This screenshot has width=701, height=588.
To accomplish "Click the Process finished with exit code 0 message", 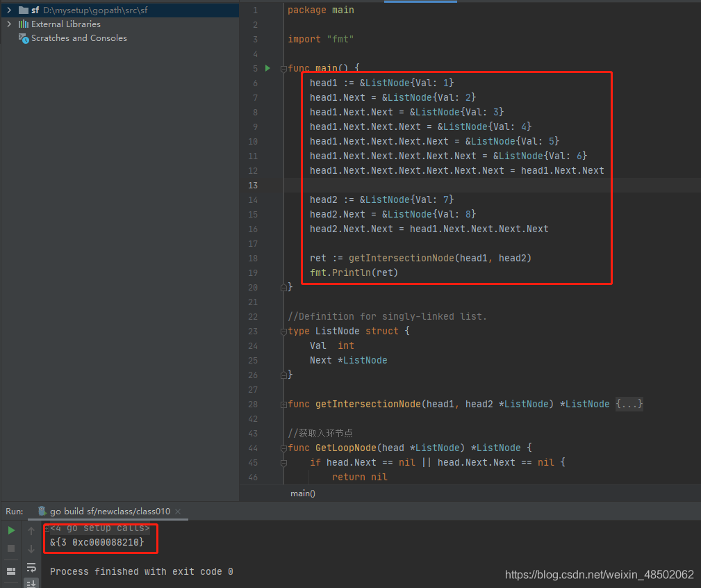I will point(141,571).
